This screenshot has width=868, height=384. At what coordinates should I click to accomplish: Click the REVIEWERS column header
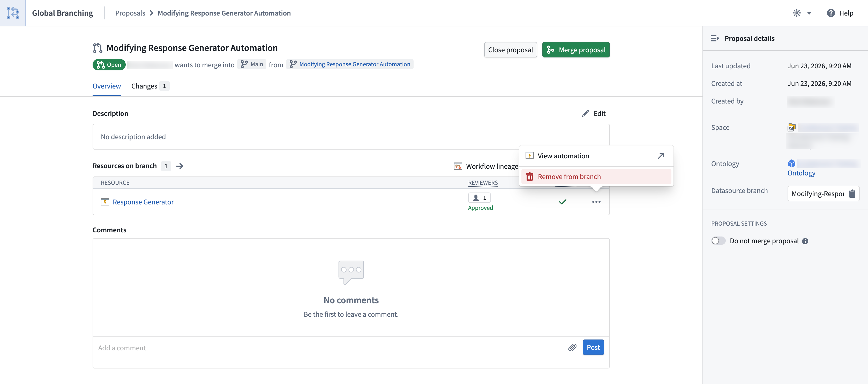pyautogui.click(x=483, y=182)
